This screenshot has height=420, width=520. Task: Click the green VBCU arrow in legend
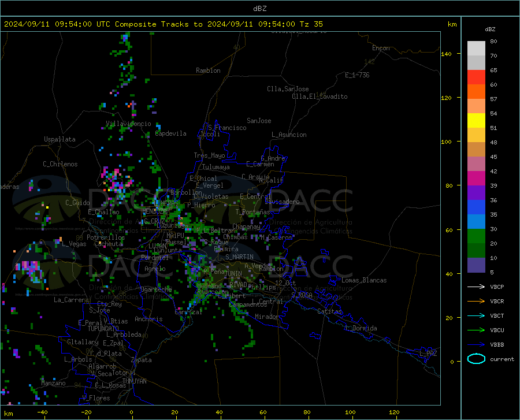click(476, 330)
